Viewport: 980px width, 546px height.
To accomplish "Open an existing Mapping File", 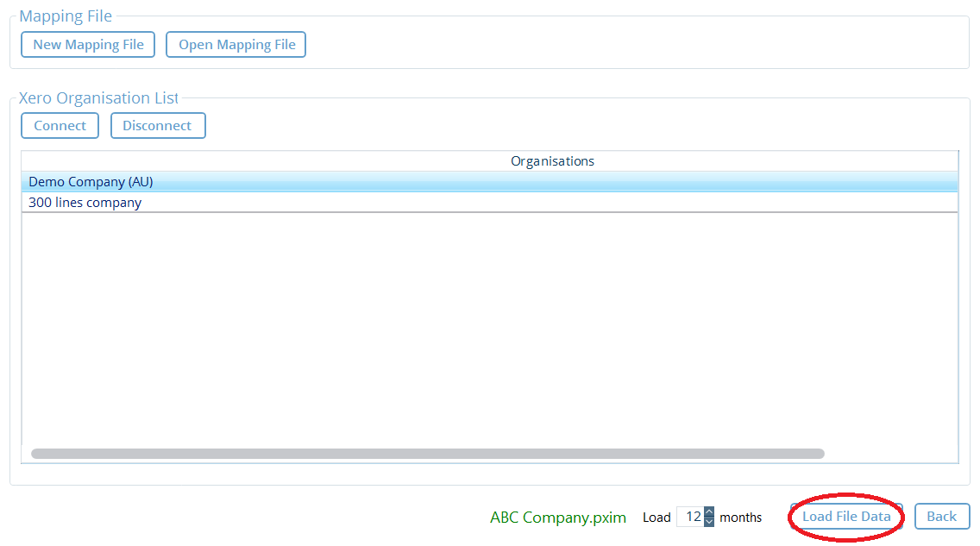I will [236, 44].
